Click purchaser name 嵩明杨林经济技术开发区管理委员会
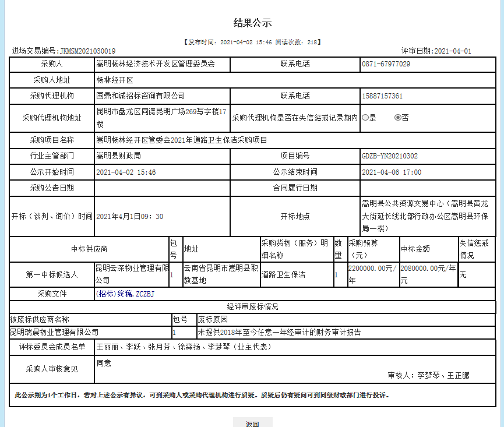 [156, 63]
